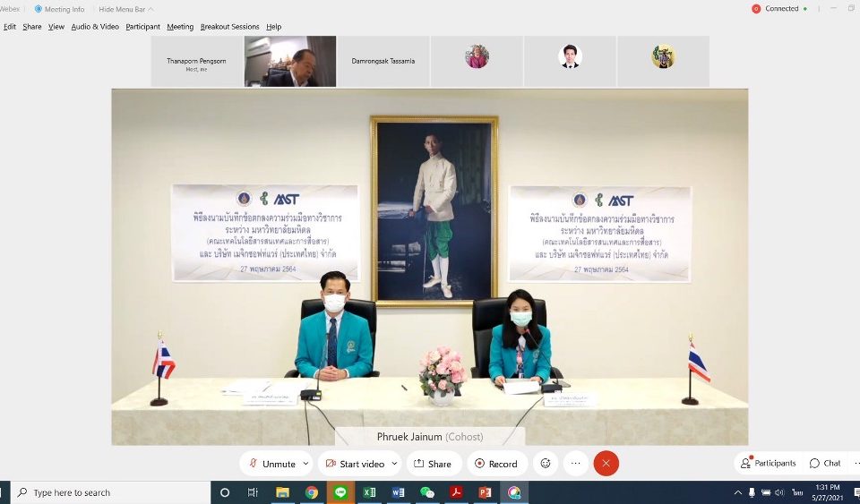Open the Audio & Video menu

click(95, 27)
